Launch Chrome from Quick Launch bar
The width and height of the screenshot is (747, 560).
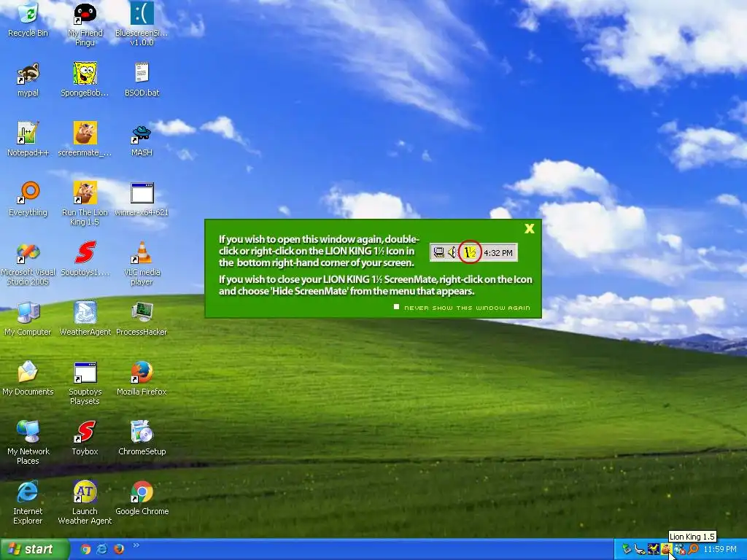click(86, 549)
